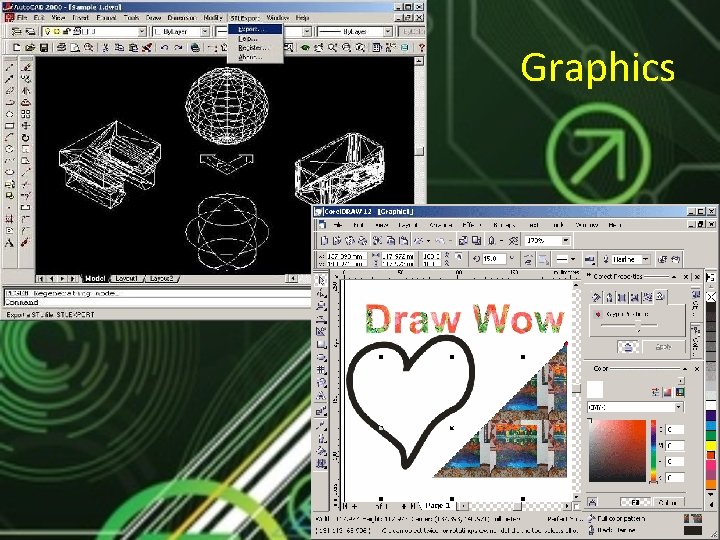
Task: Toggle the lock button beside Apply
Action: pos(628,347)
